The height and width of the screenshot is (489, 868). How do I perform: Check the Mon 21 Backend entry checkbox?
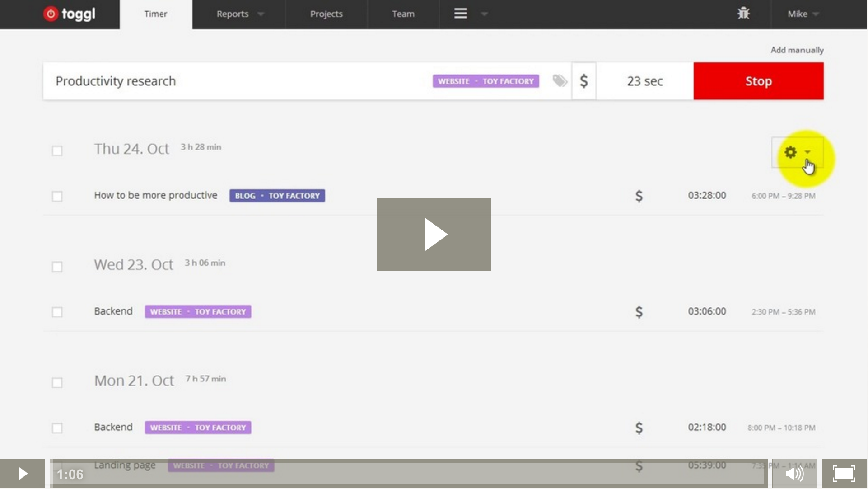tap(57, 428)
